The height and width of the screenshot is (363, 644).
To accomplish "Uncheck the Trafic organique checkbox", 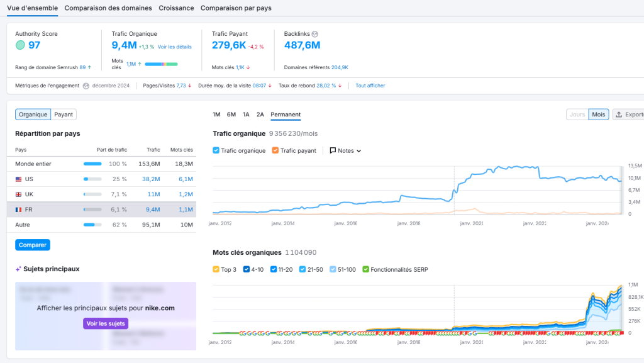I will pos(216,151).
